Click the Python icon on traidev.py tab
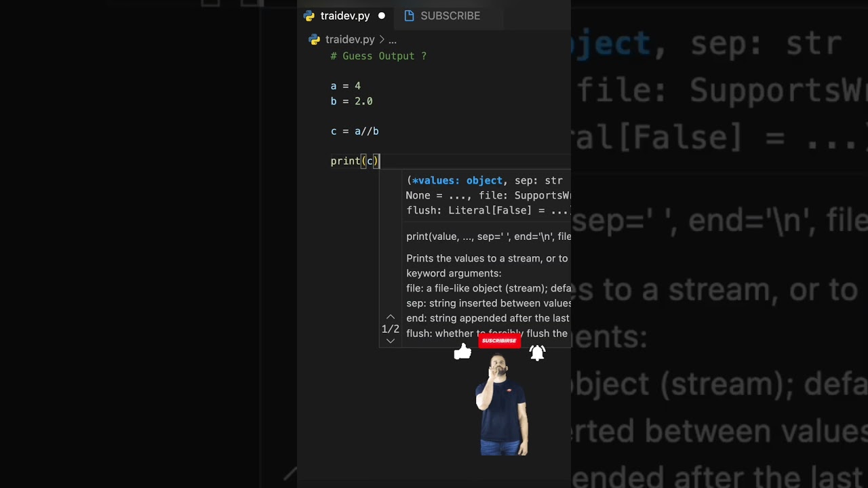This screenshot has height=488, width=868. [309, 16]
